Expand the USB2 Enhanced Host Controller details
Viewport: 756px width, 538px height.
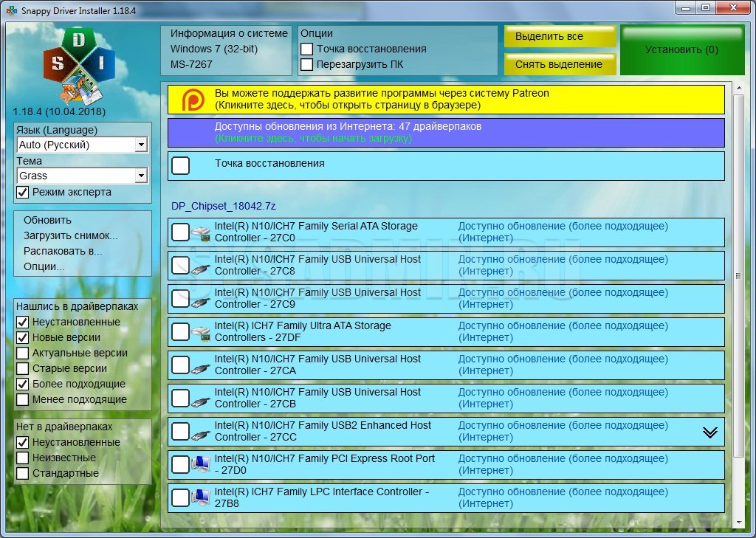(x=709, y=432)
